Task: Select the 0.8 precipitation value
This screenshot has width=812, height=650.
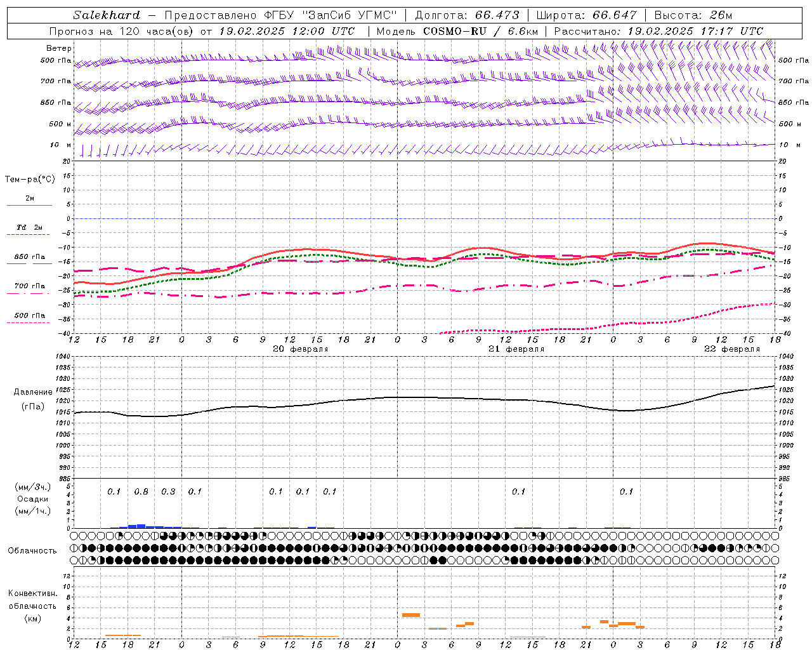Action: (141, 491)
